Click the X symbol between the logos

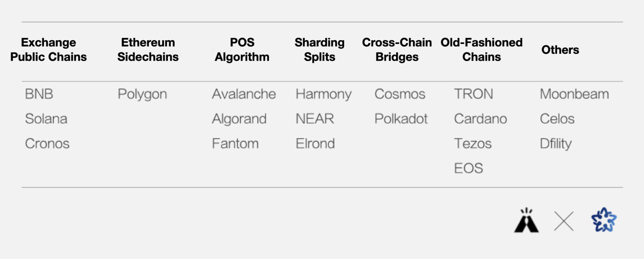(x=564, y=221)
